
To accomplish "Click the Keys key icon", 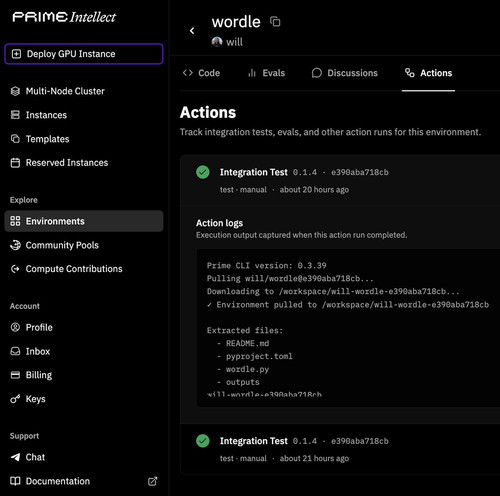I will (15, 399).
